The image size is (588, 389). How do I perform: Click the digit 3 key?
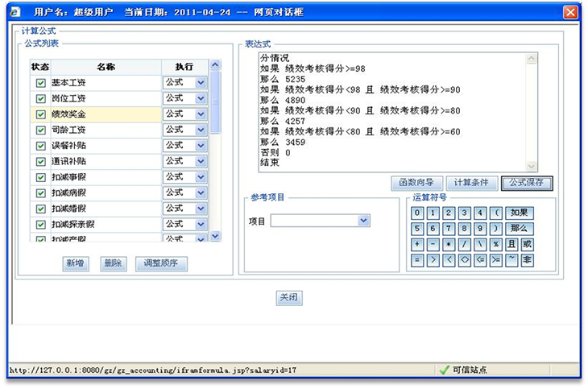464,213
